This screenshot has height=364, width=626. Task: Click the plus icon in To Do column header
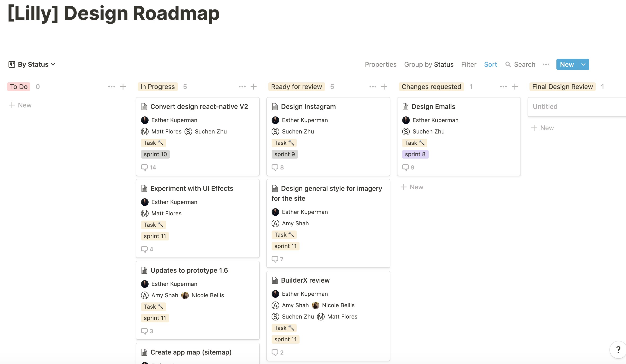tap(123, 87)
